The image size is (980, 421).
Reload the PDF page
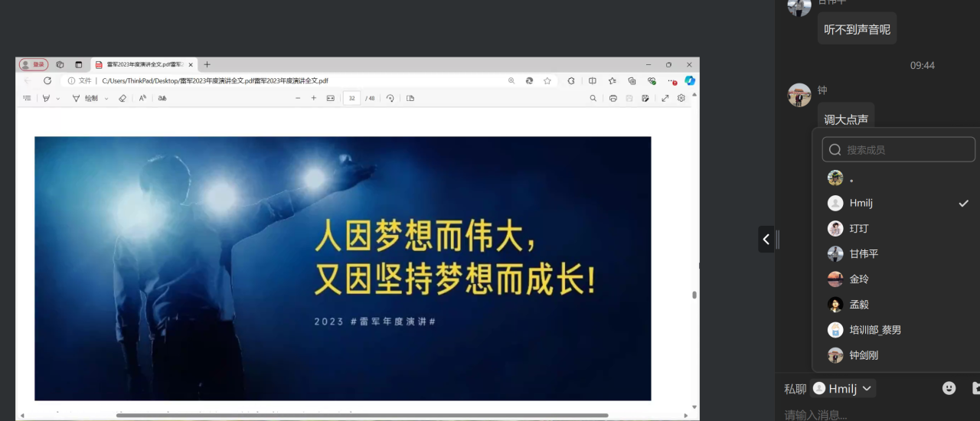click(x=47, y=80)
